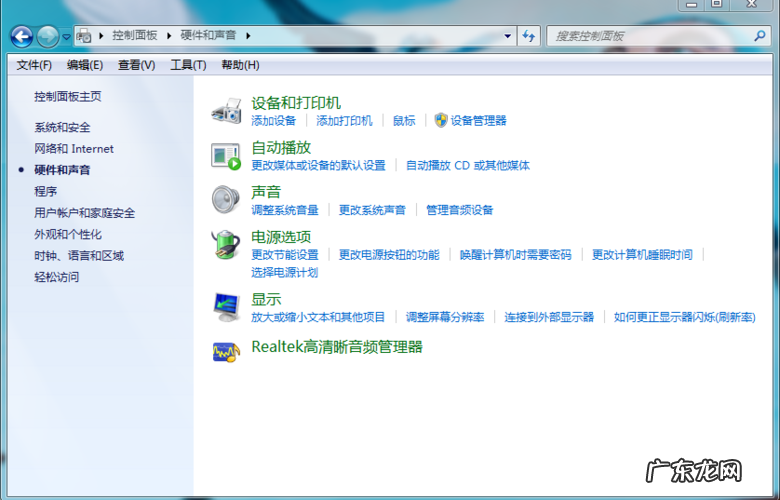Screen dimensions: 780x500
Task: Select 网络和 Internet in the sidebar
Action: [x=74, y=149]
